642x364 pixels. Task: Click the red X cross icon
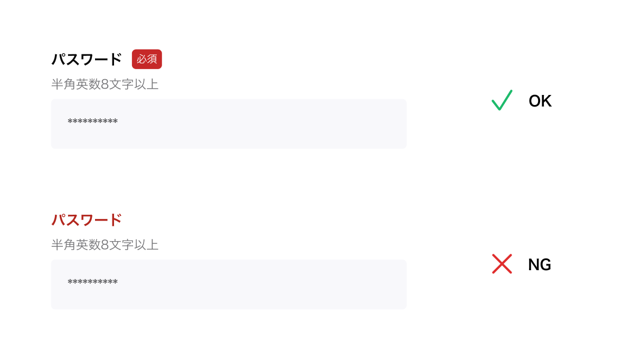[x=502, y=264]
